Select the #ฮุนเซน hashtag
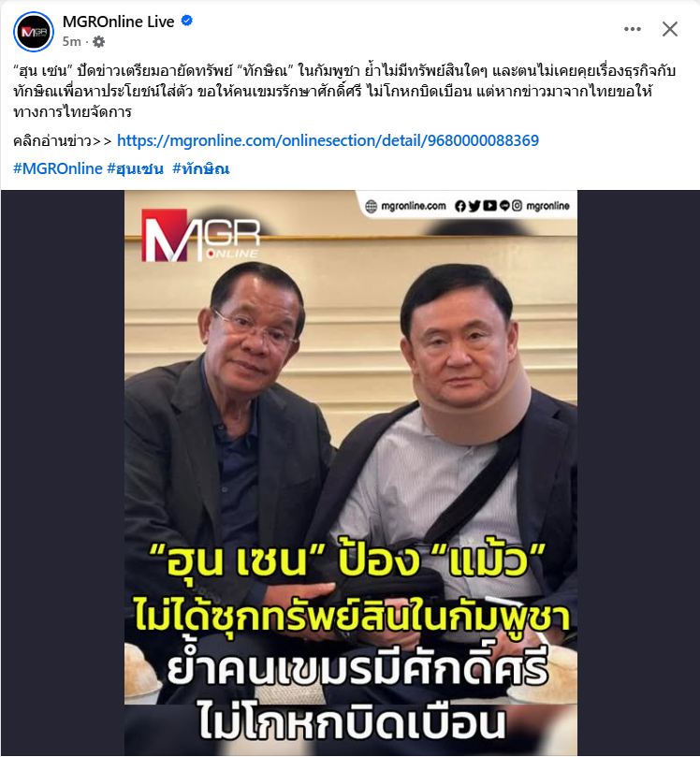This screenshot has height=757, width=700. [x=135, y=168]
